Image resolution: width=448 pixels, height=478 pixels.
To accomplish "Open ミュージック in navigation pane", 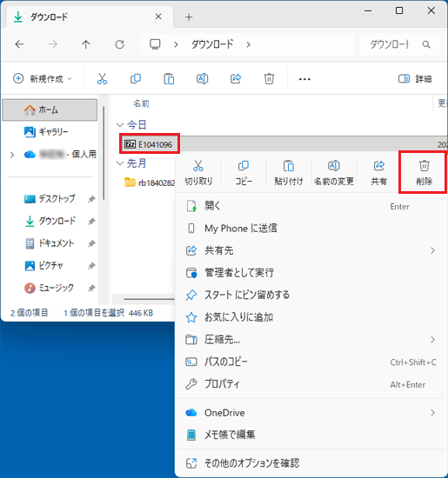I will 50,288.
